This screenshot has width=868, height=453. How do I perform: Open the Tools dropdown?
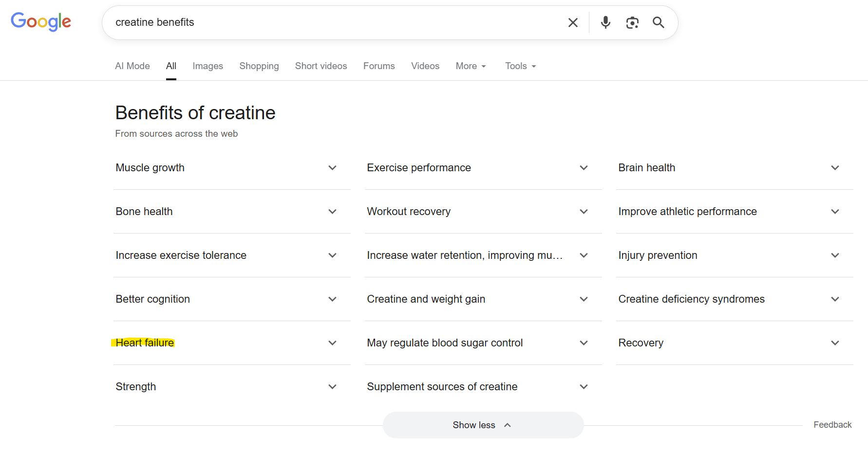[x=520, y=66]
